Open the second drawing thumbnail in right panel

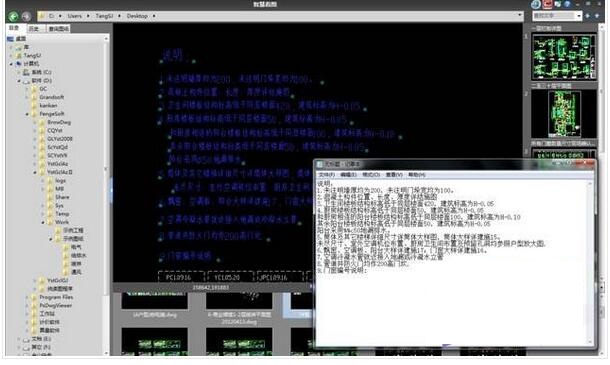pyautogui.click(x=564, y=114)
